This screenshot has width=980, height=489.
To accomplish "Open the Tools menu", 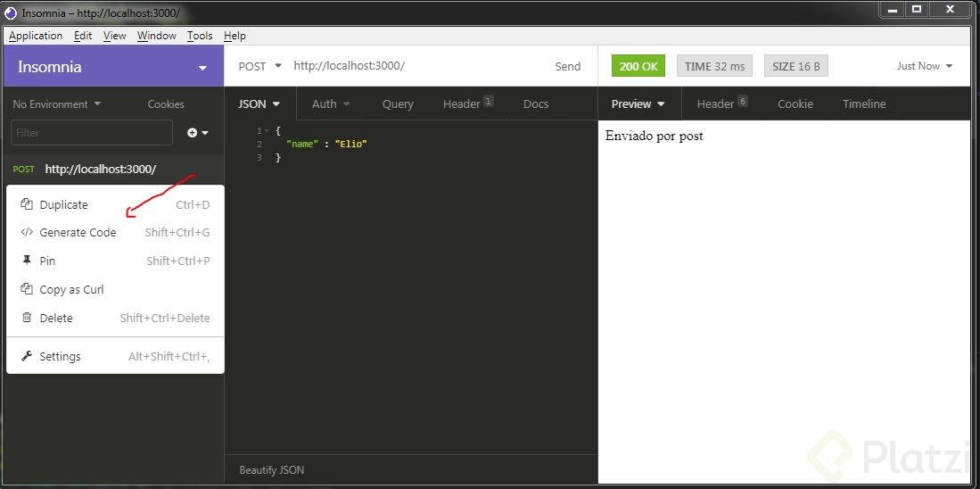I will click(x=200, y=36).
